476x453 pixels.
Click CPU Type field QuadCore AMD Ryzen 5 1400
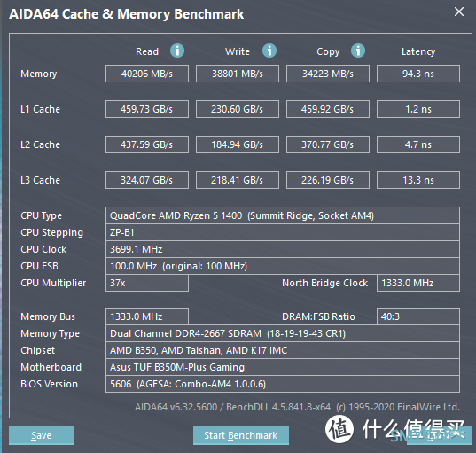(x=283, y=215)
